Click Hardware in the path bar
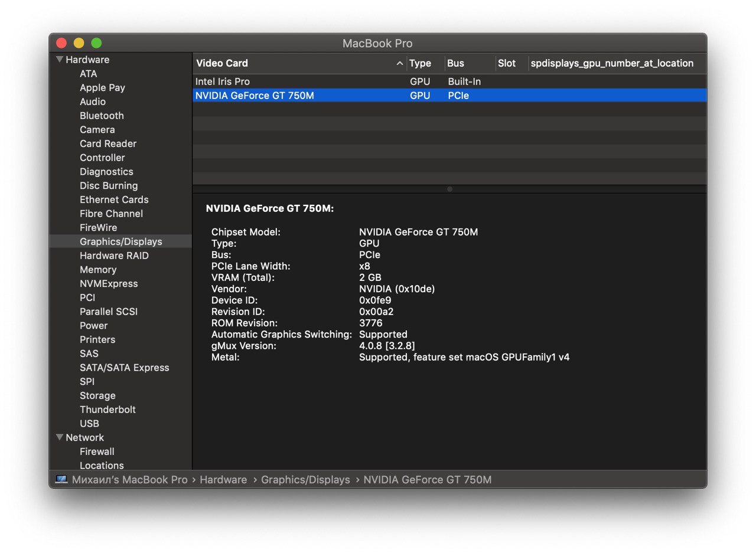 [x=223, y=480]
